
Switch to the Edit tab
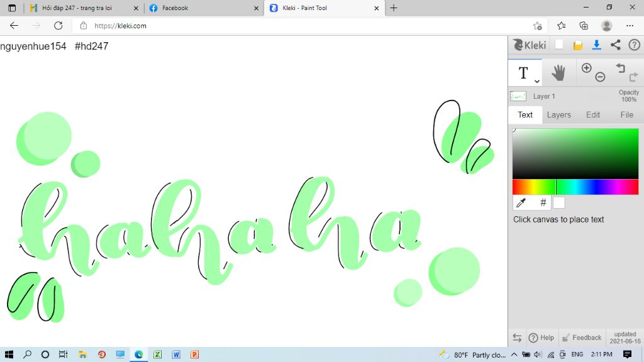(592, 115)
